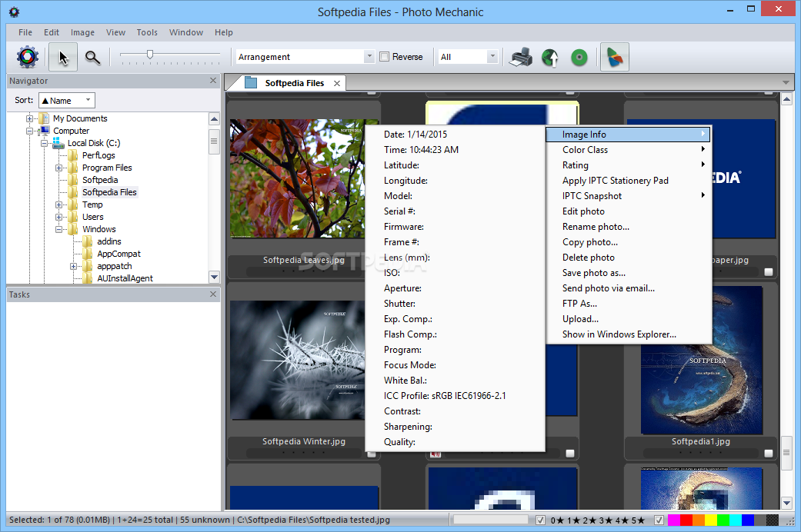Select the arrow pointer tool
Image resolution: width=801 pixels, height=532 pixels.
(63, 57)
